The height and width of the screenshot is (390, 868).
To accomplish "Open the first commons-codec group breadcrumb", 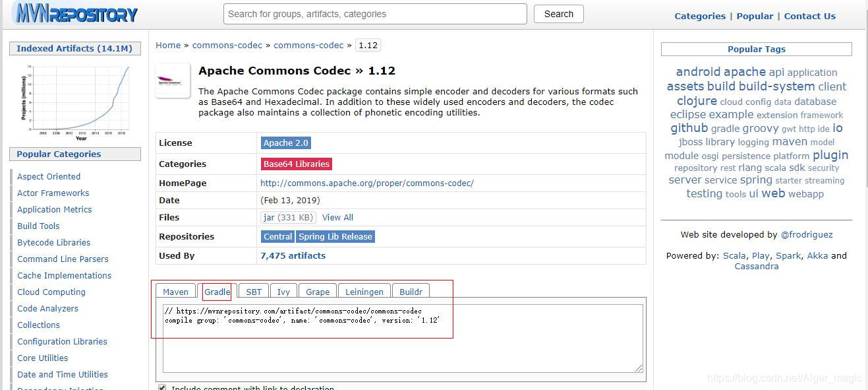I will click(227, 45).
